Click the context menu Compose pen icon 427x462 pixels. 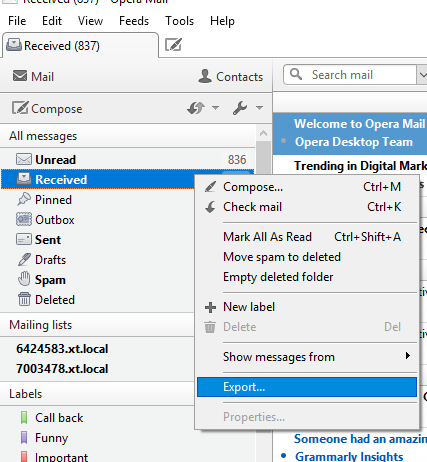pyautogui.click(x=210, y=187)
